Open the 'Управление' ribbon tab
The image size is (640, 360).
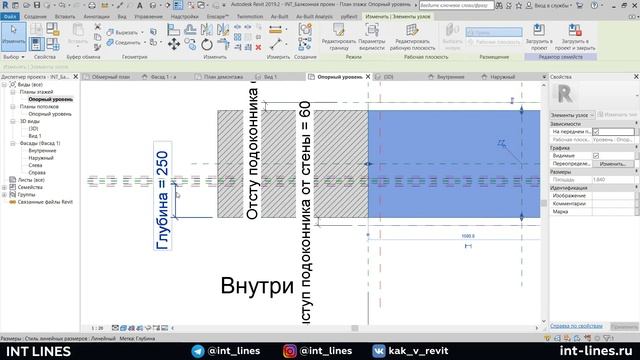click(x=149, y=17)
